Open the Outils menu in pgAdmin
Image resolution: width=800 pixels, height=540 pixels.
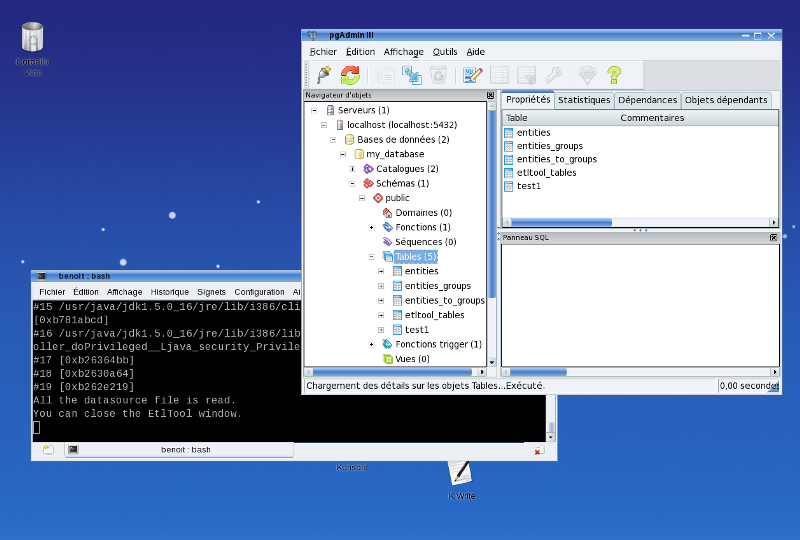[445, 52]
